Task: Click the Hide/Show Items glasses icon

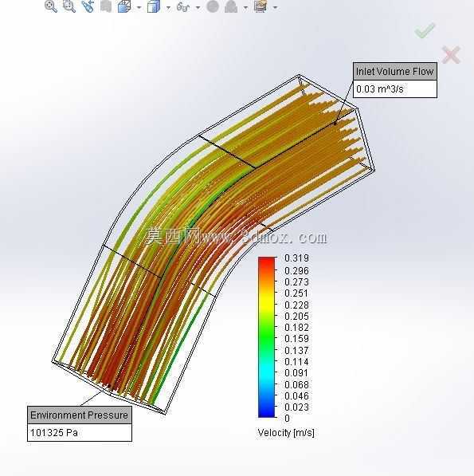Action: point(183,6)
